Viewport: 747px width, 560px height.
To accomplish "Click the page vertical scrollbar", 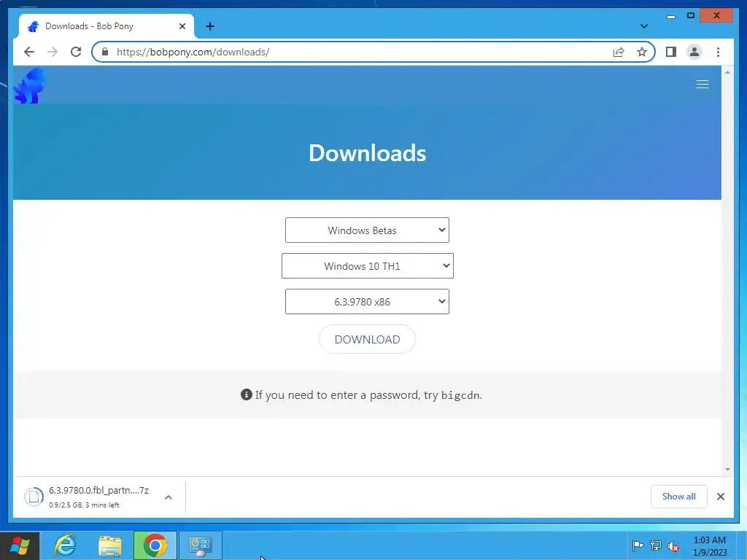I will [727, 271].
